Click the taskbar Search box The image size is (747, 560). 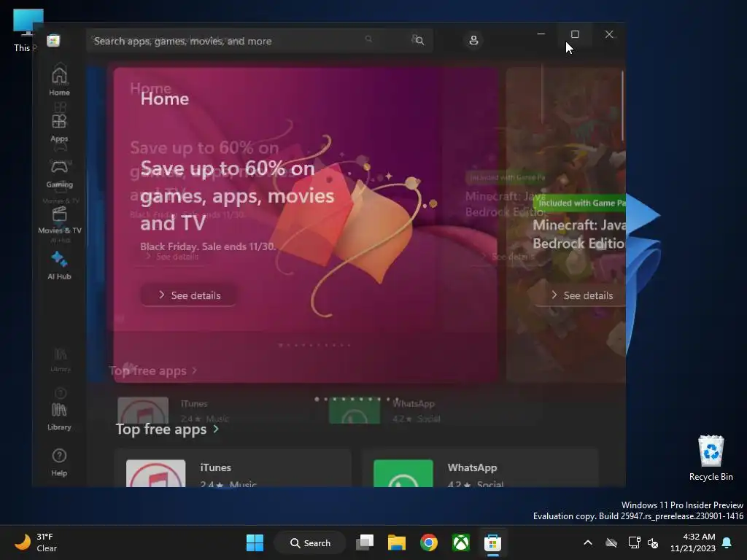pos(310,542)
